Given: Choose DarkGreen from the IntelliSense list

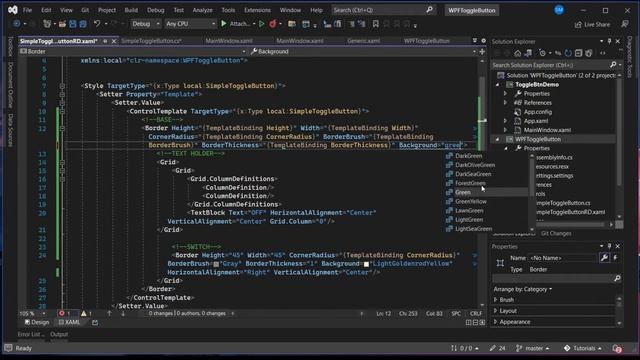Looking at the screenshot, I should (x=469, y=156).
